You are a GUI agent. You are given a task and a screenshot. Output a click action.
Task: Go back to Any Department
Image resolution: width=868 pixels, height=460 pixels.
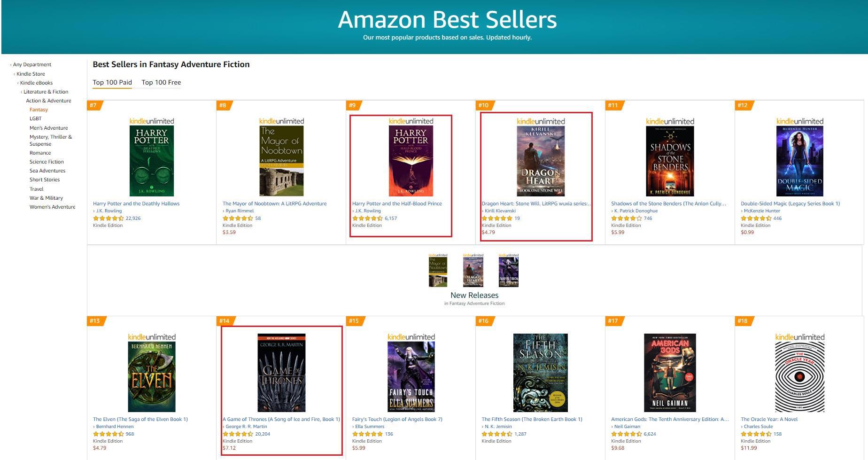pos(32,65)
